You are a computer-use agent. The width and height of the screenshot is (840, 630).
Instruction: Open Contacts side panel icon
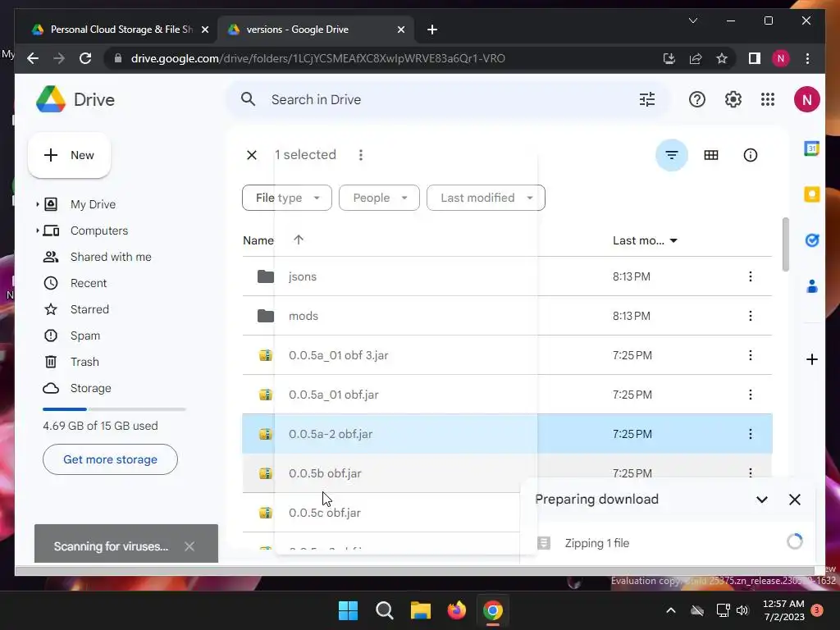811,286
